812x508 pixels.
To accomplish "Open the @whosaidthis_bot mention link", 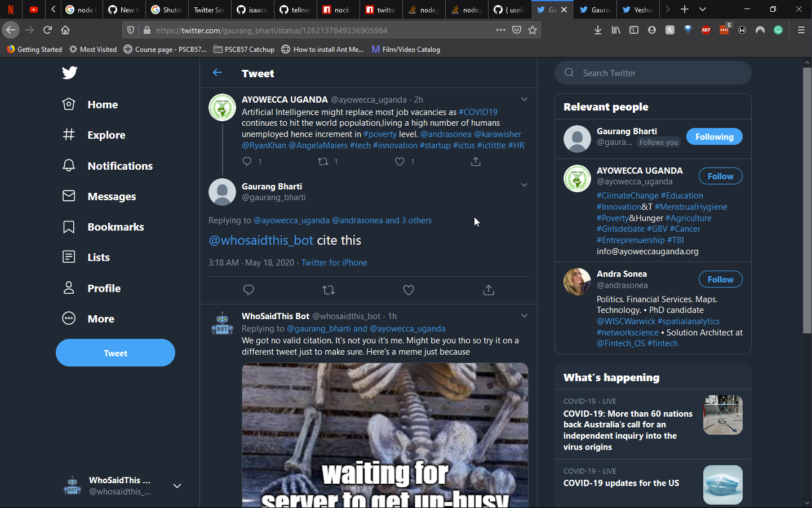I will (x=261, y=240).
